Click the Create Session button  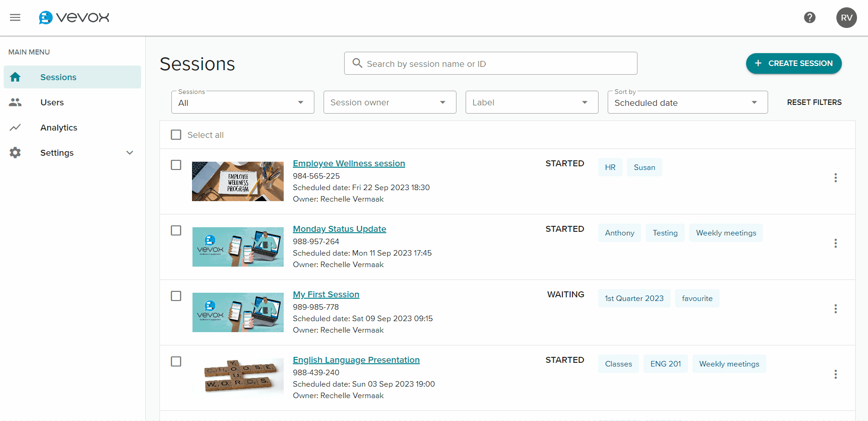pos(794,63)
